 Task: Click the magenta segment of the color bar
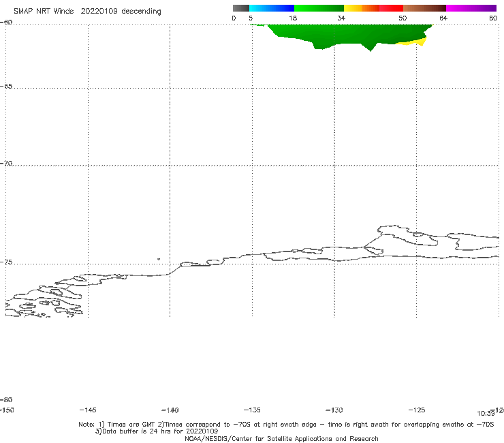pyautogui.click(x=471, y=8)
